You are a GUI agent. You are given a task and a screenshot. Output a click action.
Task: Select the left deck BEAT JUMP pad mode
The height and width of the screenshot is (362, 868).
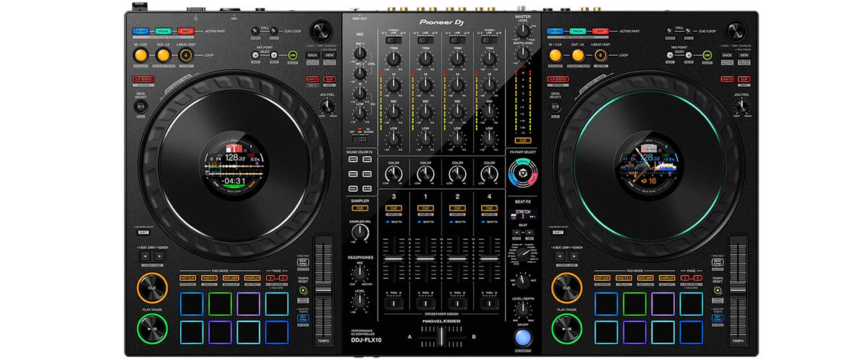(231, 278)
